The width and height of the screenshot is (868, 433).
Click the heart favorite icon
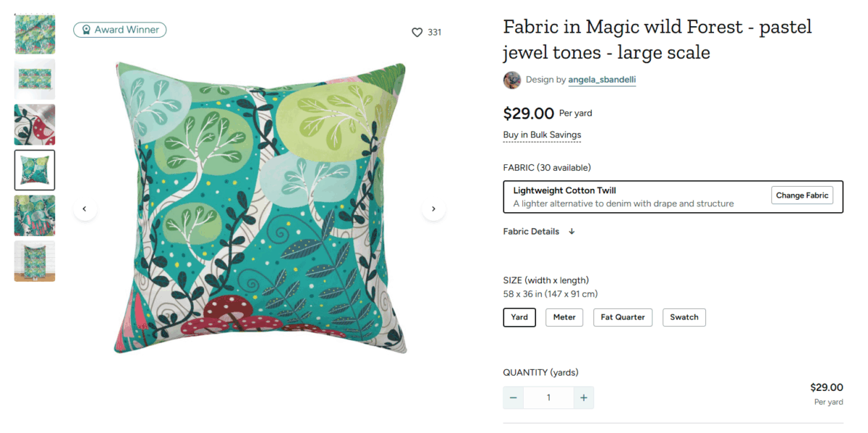point(417,33)
